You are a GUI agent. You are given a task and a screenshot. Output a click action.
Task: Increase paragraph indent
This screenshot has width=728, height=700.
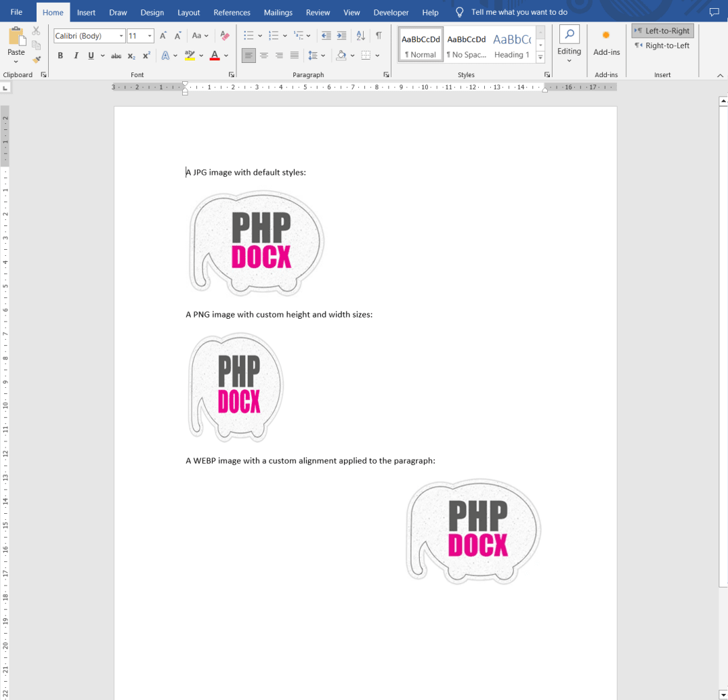(341, 36)
